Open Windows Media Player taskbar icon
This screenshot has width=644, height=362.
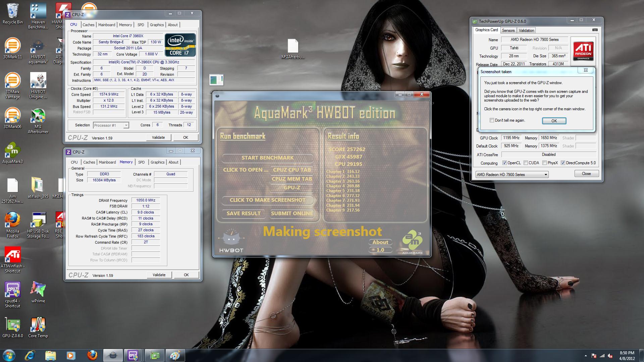click(71, 355)
